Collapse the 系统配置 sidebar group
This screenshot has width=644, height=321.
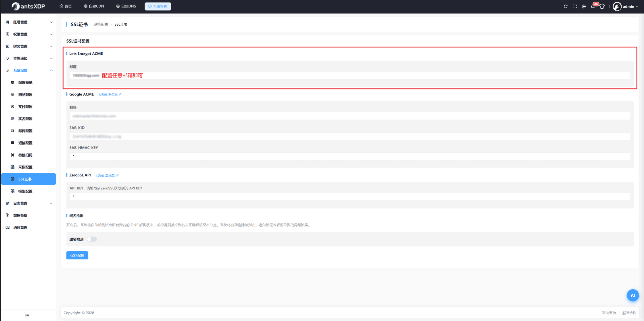tap(29, 71)
